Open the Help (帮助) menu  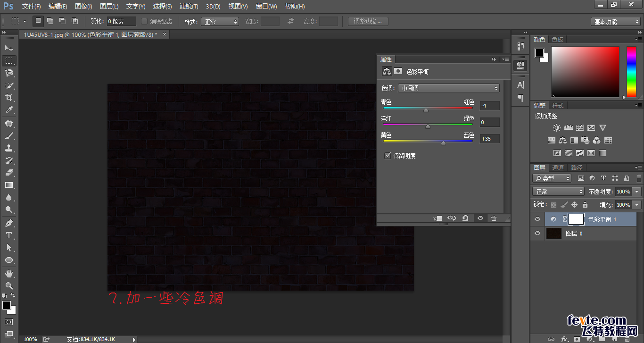(295, 7)
